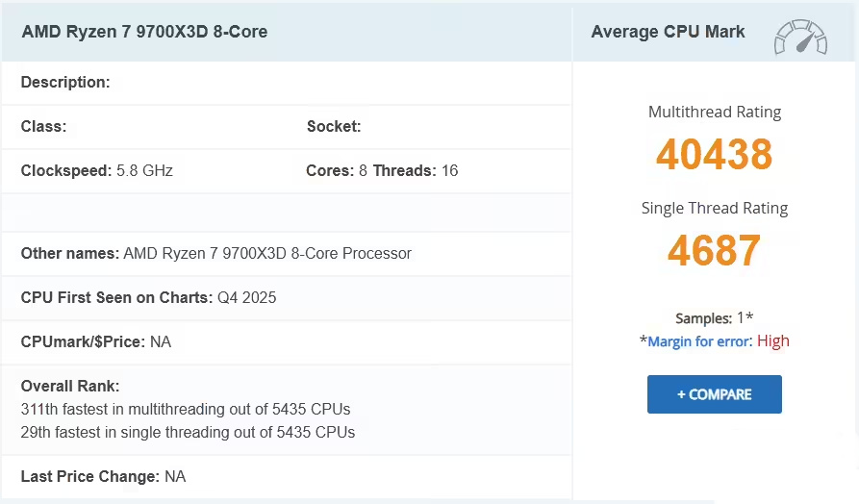This screenshot has height=504, width=859.
Task: Click the Average CPU Mark heading
Action: click(x=668, y=32)
